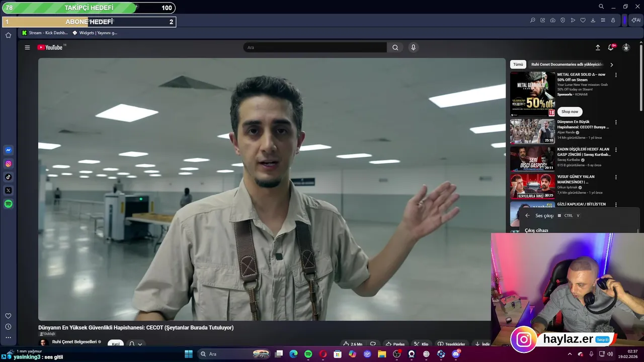The width and height of the screenshot is (644, 362).
Task: Open the YouTube hamburger guide menu
Action: point(27,47)
